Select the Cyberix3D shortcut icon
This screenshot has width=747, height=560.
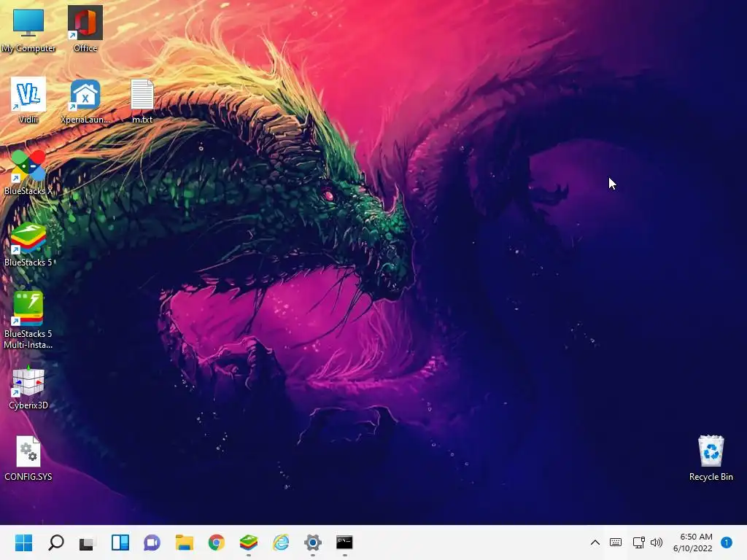[28, 386]
